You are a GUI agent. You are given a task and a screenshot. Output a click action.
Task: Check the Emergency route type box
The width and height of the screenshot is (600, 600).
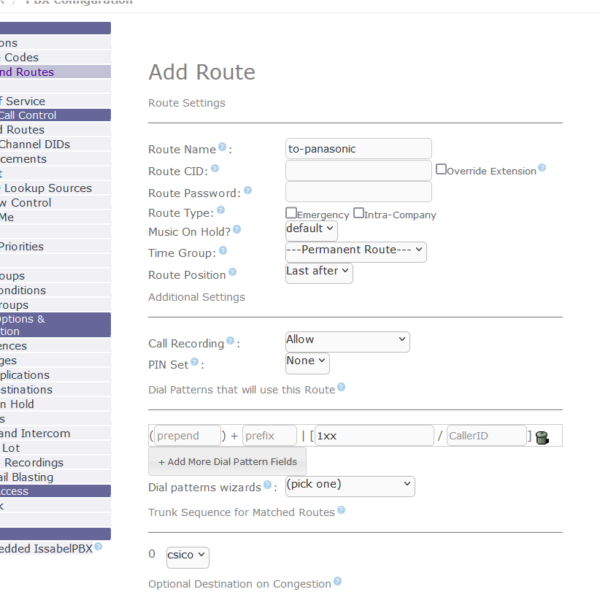point(291,213)
